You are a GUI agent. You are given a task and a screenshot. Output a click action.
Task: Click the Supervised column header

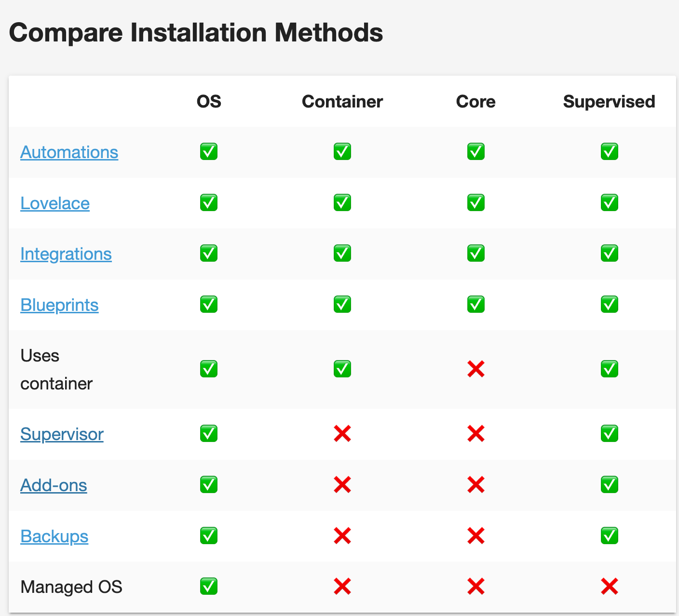[x=609, y=102]
